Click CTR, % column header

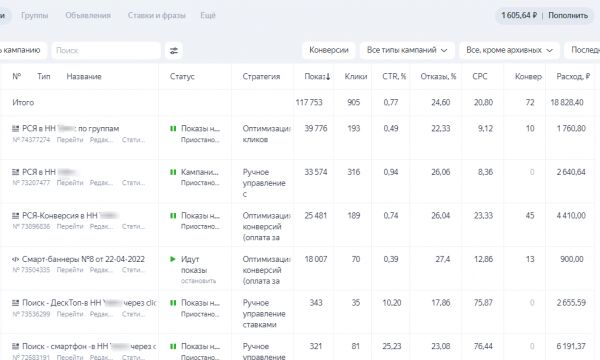click(394, 77)
